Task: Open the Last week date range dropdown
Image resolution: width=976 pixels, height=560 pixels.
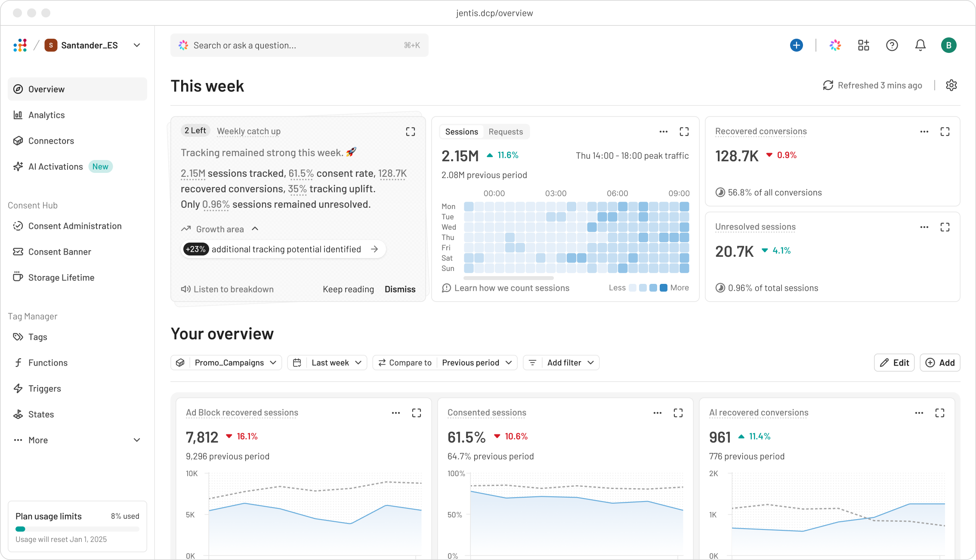Action: pyautogui.click(x=327, y=363)
